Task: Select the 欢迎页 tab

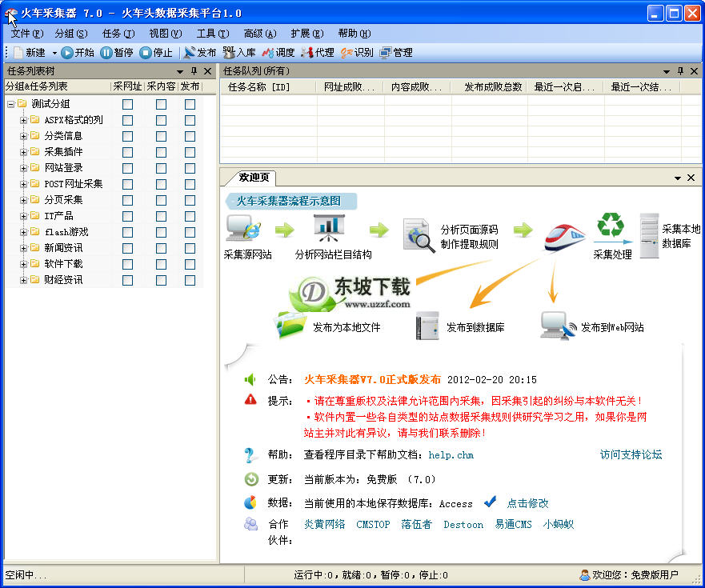Action: [x=254, y=178]
